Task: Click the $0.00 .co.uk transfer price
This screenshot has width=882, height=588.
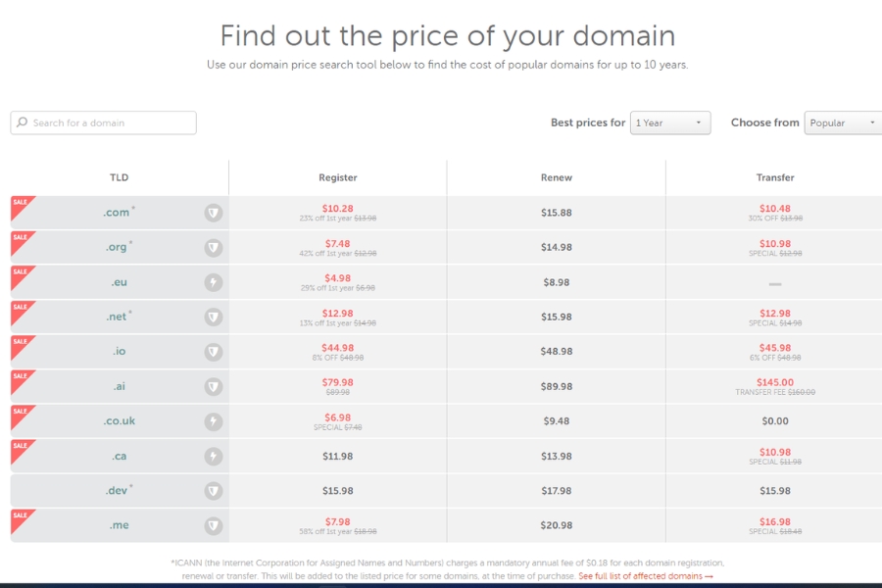Action: click(775, 420)
